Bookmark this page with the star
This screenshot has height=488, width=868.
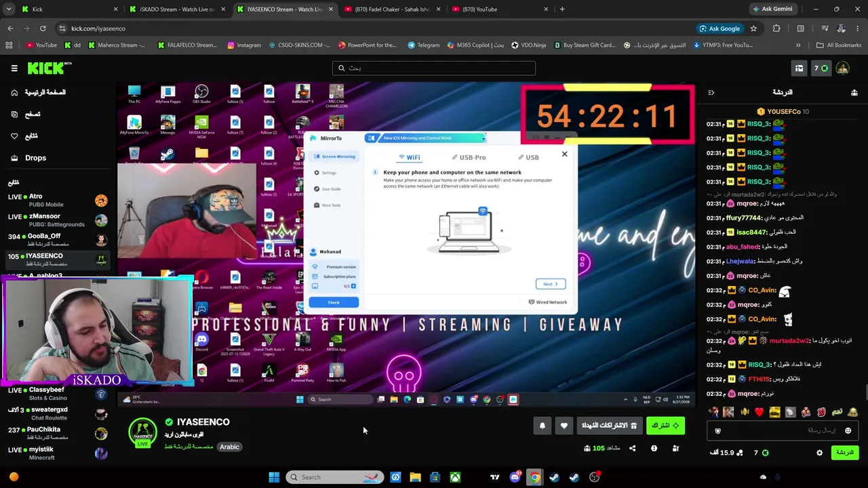coord(753,28)
